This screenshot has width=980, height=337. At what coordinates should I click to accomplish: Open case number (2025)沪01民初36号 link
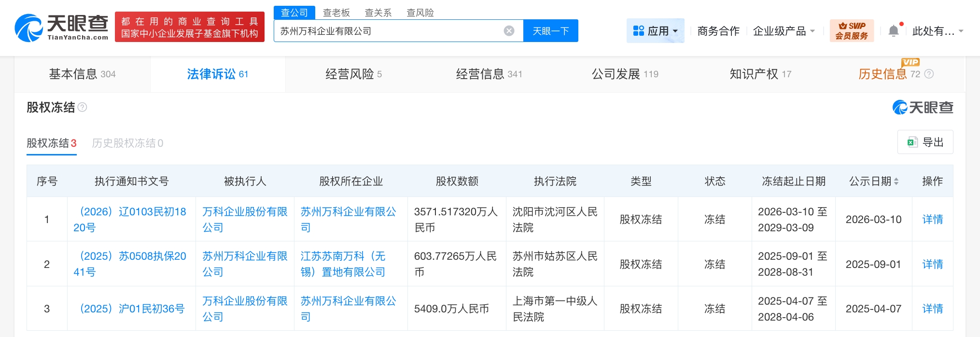tap(132, 309)
